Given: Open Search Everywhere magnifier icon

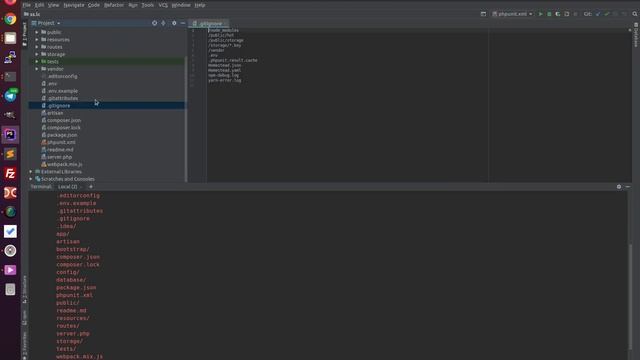Looking at the screenshot, I should click(x=635, y=14).
